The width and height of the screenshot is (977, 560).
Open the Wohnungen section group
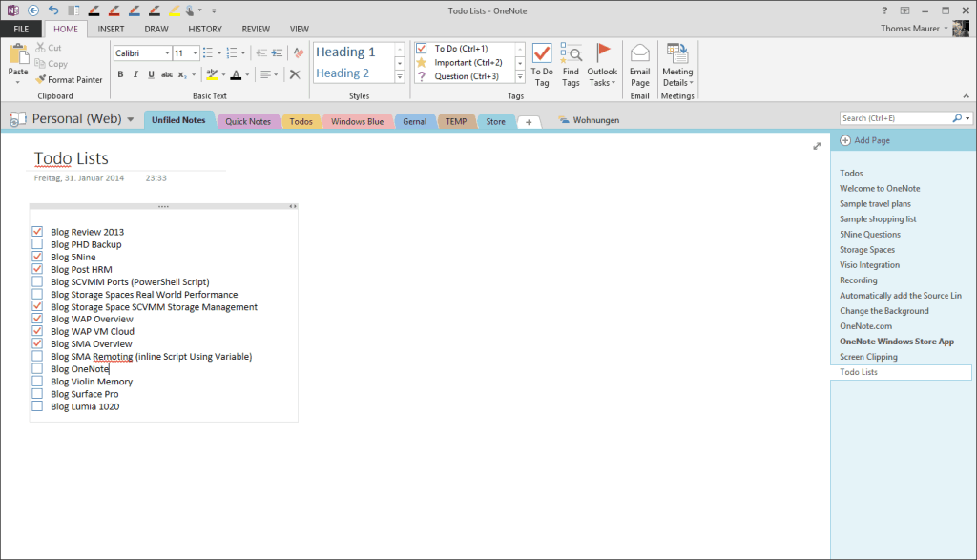click(589, 120)
